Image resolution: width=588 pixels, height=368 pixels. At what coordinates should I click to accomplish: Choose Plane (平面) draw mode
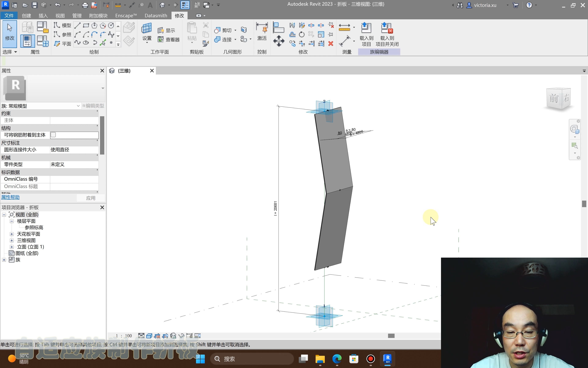[62, 44]
